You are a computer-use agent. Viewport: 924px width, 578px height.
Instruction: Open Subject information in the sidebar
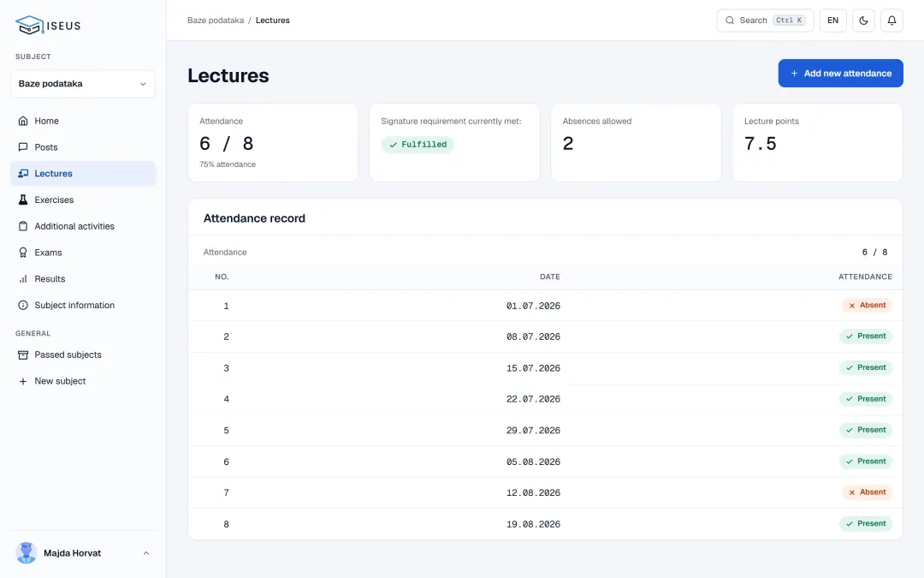click(x=83, y=306)
